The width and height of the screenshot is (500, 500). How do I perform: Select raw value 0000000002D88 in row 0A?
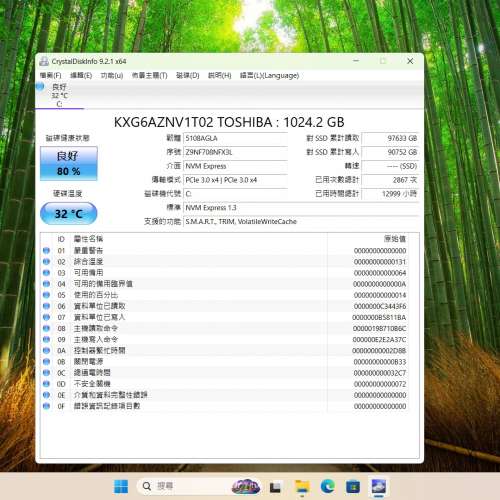pyautogui.click(x=379, y=351)
